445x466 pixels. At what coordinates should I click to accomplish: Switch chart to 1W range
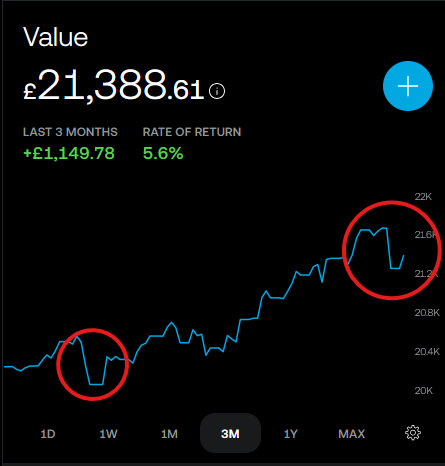[x=108, y=434]
